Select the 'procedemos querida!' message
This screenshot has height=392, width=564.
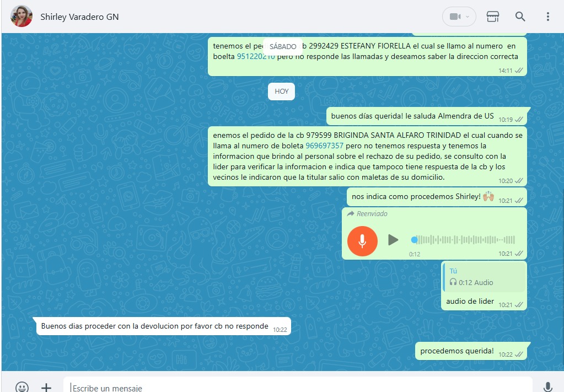(x=456, y=351)
